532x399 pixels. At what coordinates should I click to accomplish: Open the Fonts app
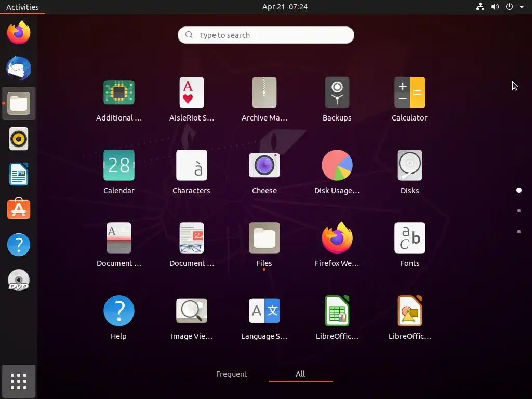click(409, 238)
